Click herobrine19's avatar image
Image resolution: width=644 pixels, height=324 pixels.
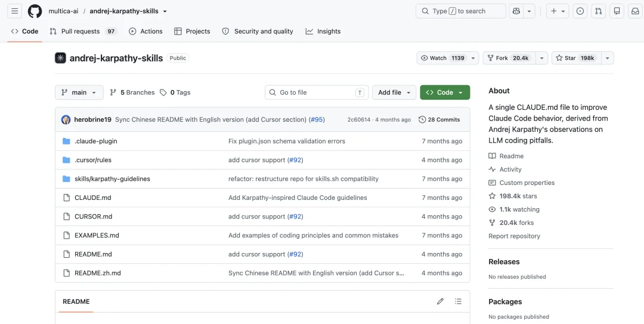(x=66, y=120)
